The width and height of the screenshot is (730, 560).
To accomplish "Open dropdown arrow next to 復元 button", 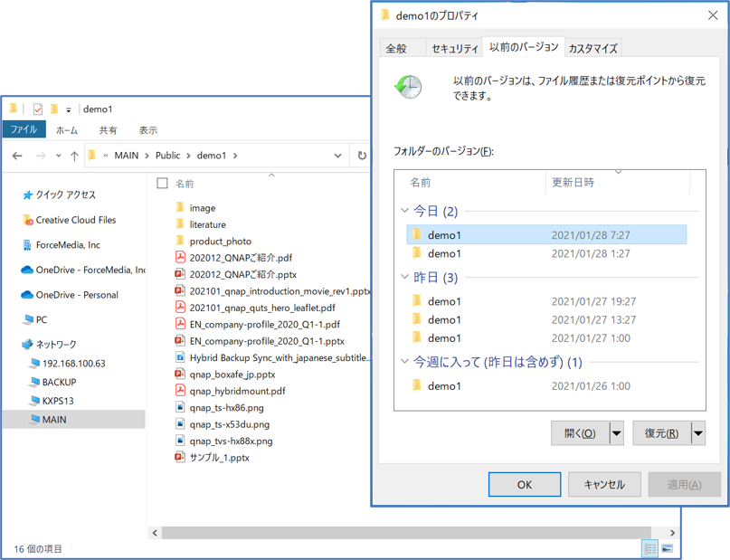I will click(697, 433).
